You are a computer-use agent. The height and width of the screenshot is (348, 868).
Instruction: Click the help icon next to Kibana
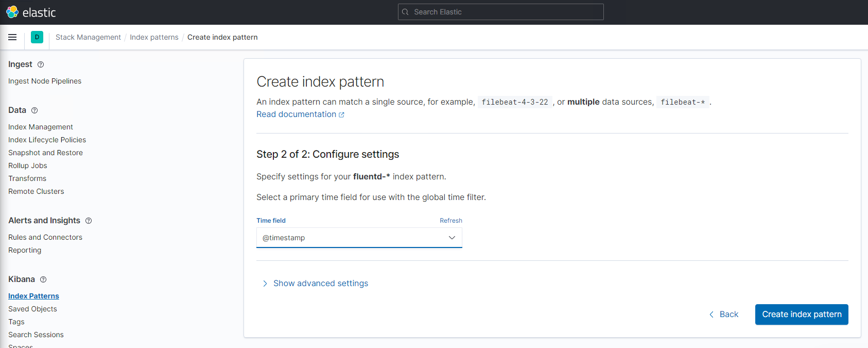(x=43, y=279)
